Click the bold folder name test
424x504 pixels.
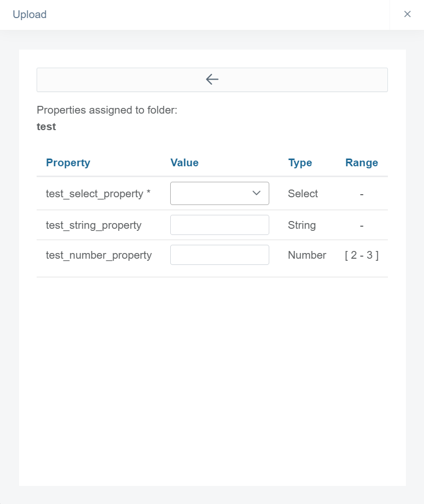pyautogui.click(x=46, y=127)
